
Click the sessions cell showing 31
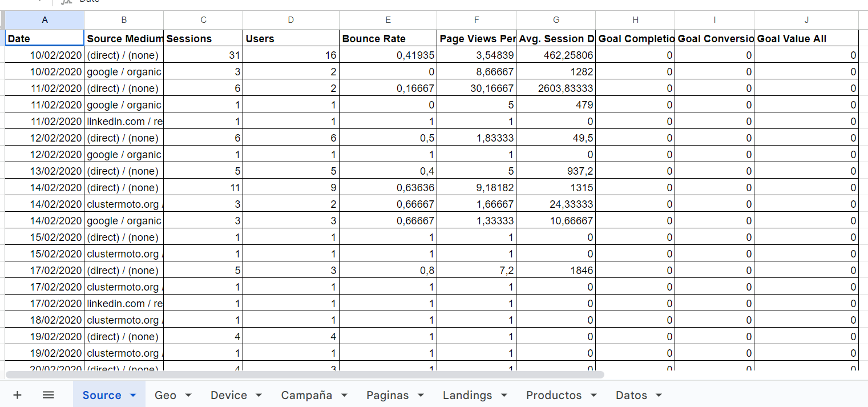(203, 55)
